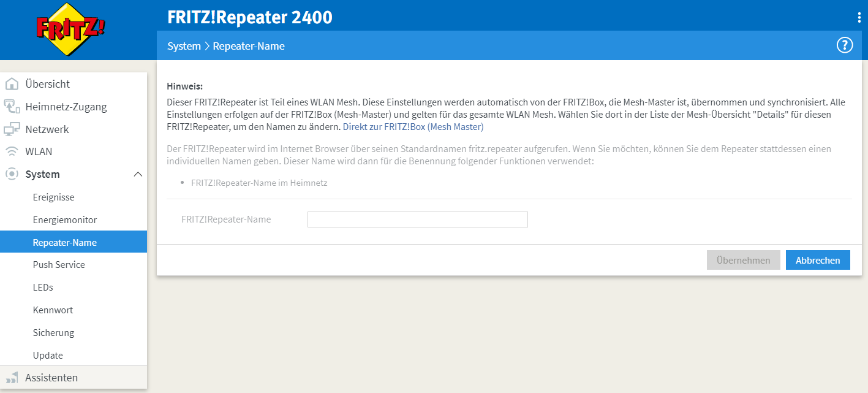Click System in the breadcrumb

(184, 46)
